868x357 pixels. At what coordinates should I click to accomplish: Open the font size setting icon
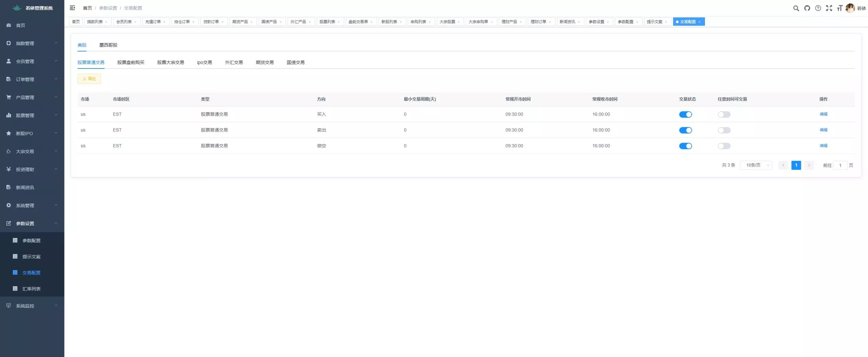tap(840, 8)
